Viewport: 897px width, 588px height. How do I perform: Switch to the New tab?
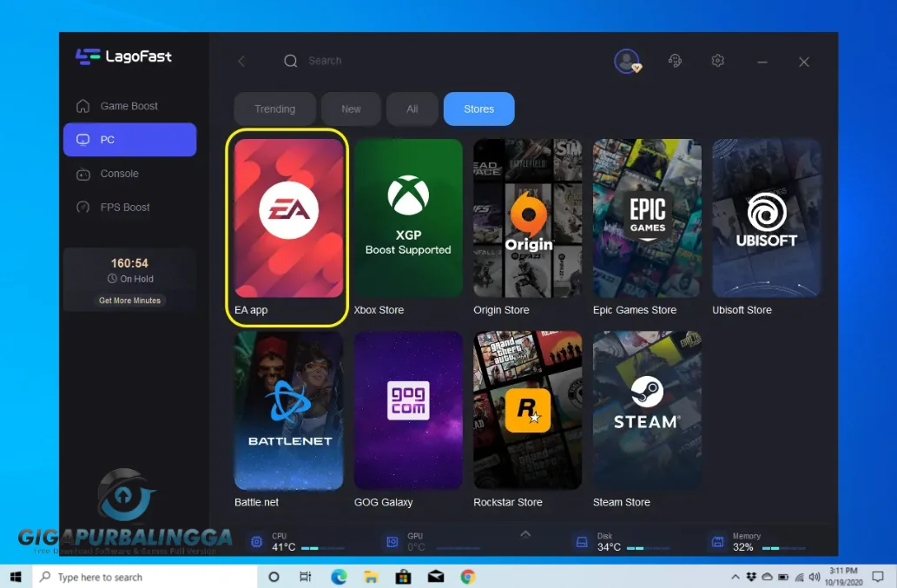pyautogui.click(x=351, y=109)
